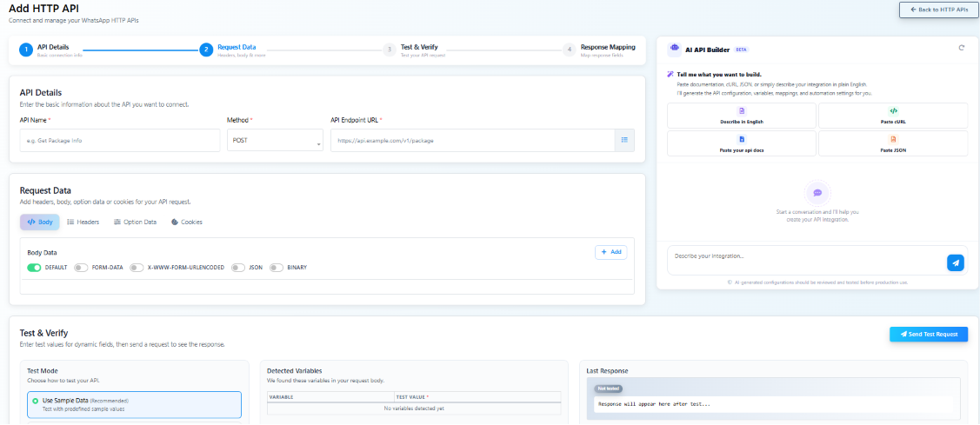The width and height of the screenshot is (980, 425).
Task: Enable the BINARY body switch
Action: tap(277, 268)
